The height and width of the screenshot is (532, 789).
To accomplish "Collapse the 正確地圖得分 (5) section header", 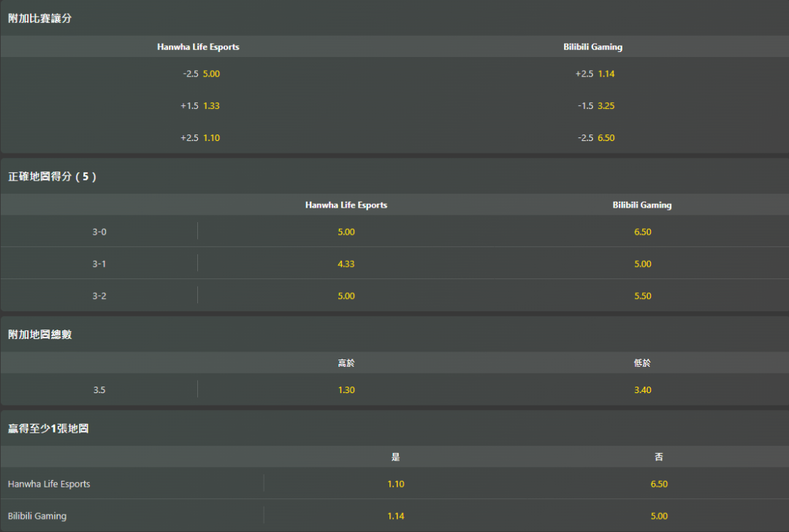I will (x=52, y=177).
